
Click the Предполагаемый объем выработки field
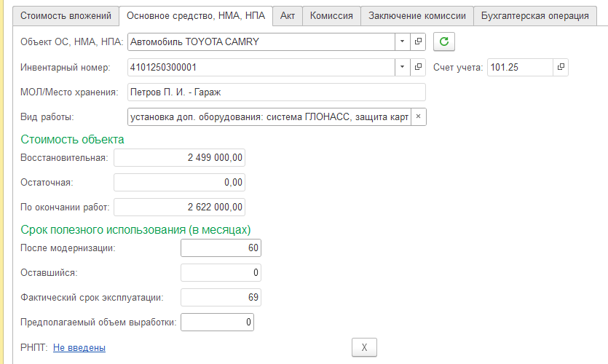pyautogui.click(x=217, y=322)
